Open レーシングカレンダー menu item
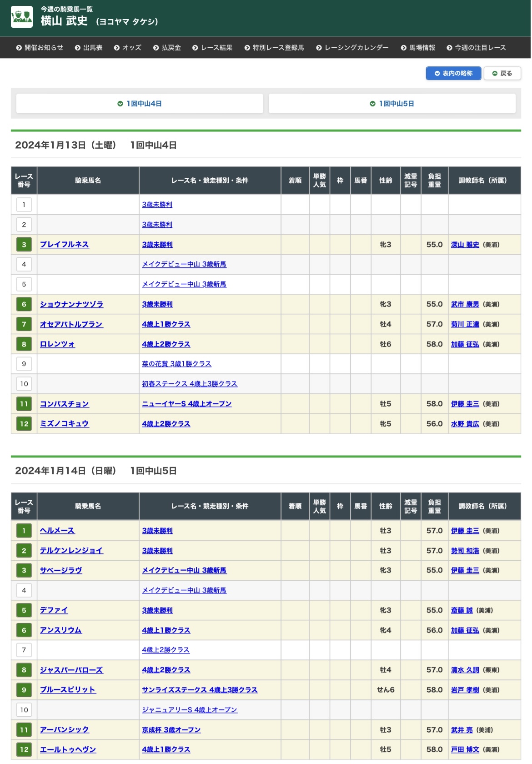 click(x=352, y=48)
